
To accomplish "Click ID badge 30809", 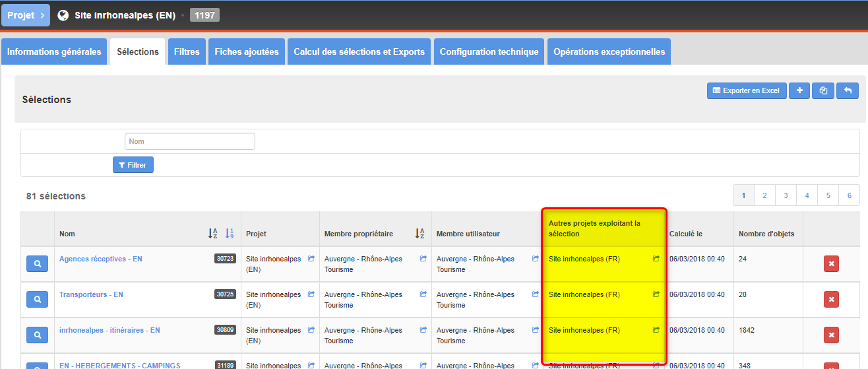I will point(225,330).
